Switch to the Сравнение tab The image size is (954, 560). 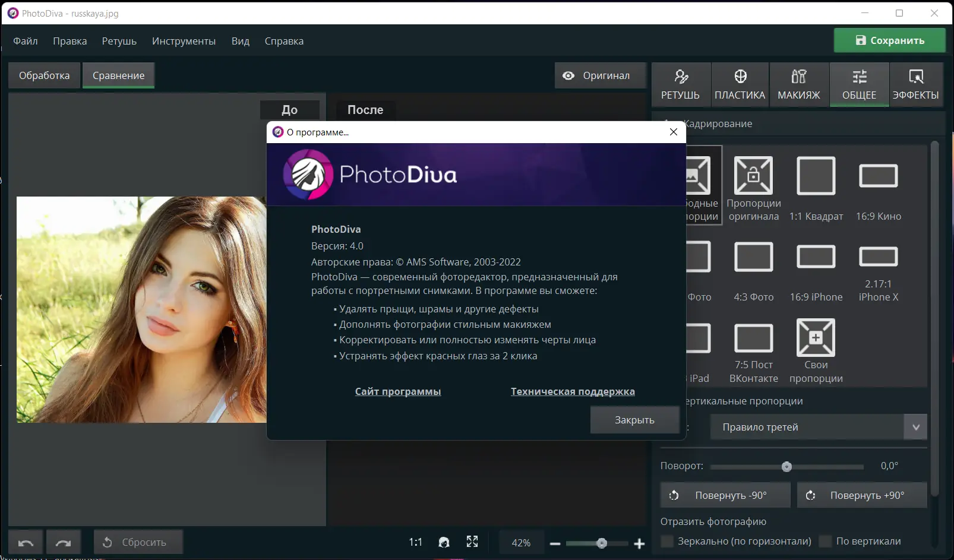[119, 75]
